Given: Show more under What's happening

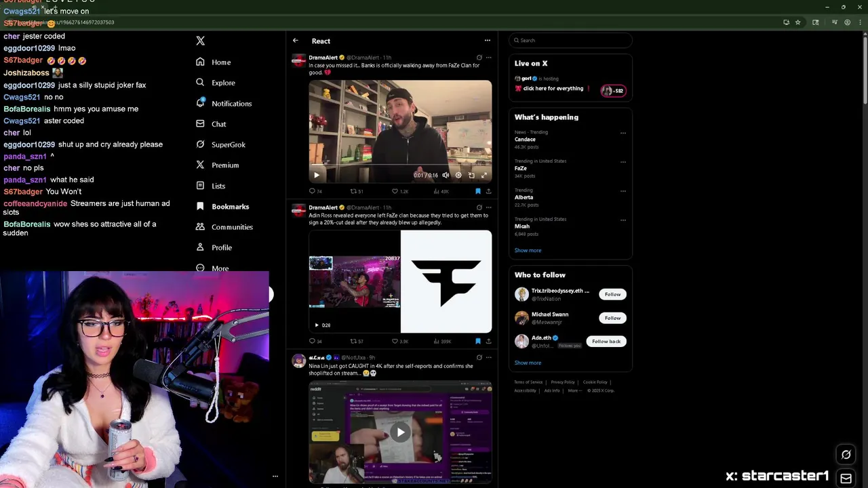Looking at the screenshot, I should point(528,250).
